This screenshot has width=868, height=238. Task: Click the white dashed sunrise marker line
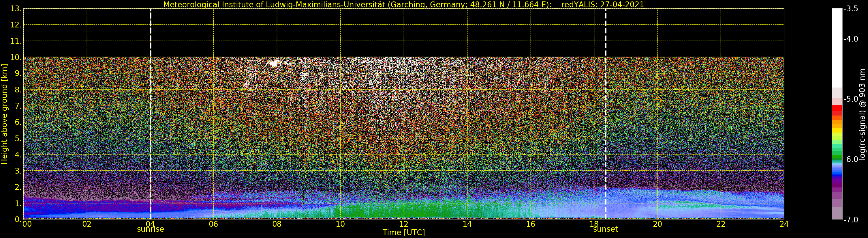tap(150, 114)
